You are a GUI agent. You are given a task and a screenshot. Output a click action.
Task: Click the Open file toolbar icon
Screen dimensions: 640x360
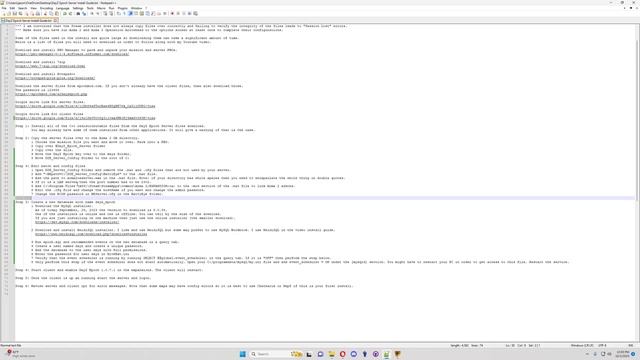click(9, 13)
